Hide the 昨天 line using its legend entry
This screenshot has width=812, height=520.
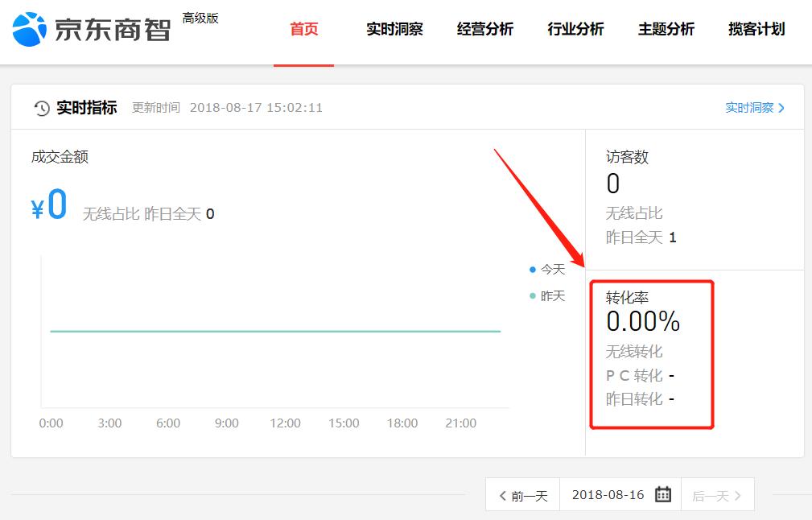pos(550,295)
